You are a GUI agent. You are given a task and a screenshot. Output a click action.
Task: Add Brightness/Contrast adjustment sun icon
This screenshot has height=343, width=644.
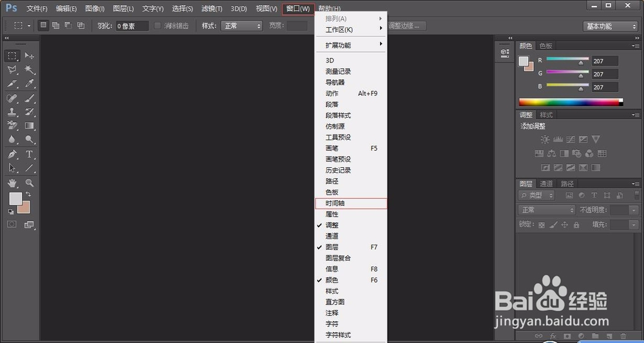[x=545, y=140]
